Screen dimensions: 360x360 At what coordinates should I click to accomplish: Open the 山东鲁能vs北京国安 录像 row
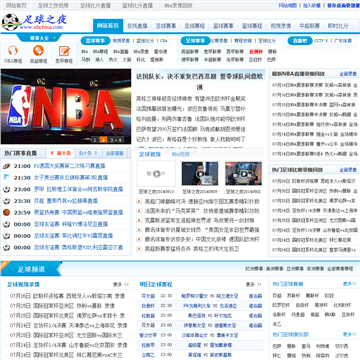point(68,345)
